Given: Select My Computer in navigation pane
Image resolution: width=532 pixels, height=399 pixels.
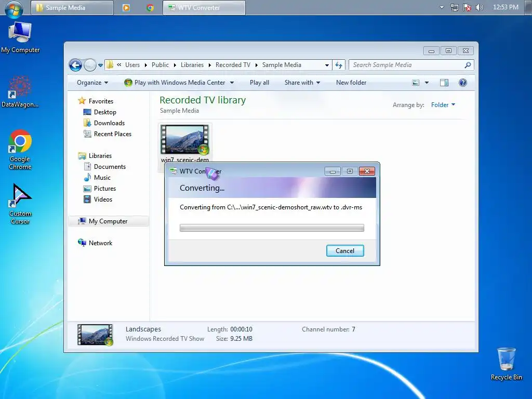Looking at the screenshot, I should pos(108,221).
